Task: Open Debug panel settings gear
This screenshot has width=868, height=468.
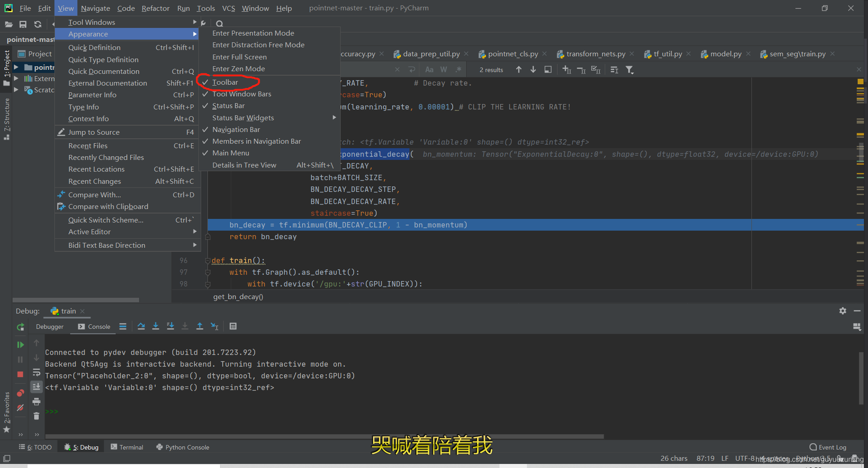Action: pyautogui.click(x=843, y=311)
